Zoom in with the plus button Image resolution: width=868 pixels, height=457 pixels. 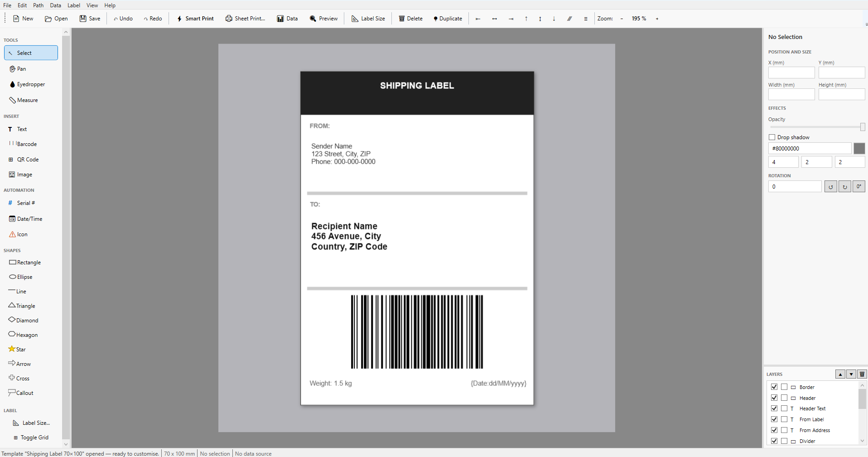coord(657,19)
